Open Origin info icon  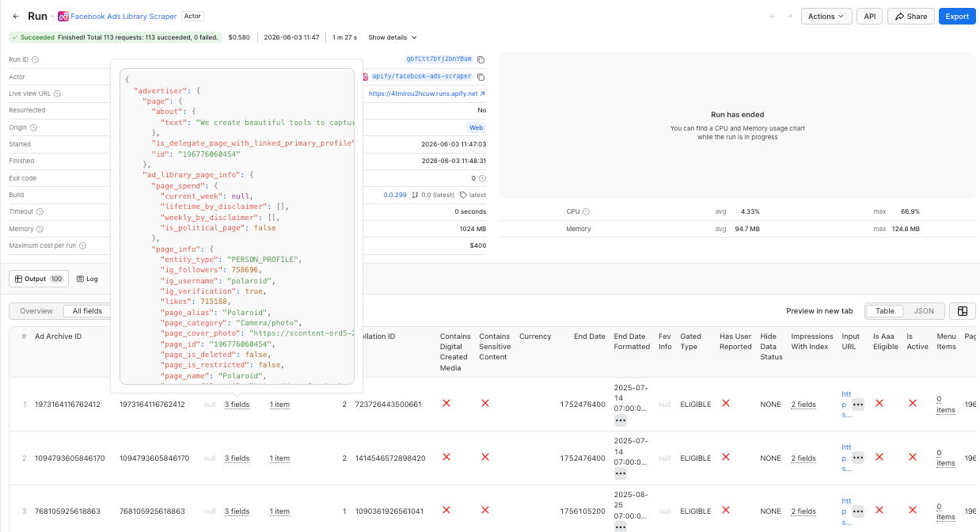click(35, 127)
